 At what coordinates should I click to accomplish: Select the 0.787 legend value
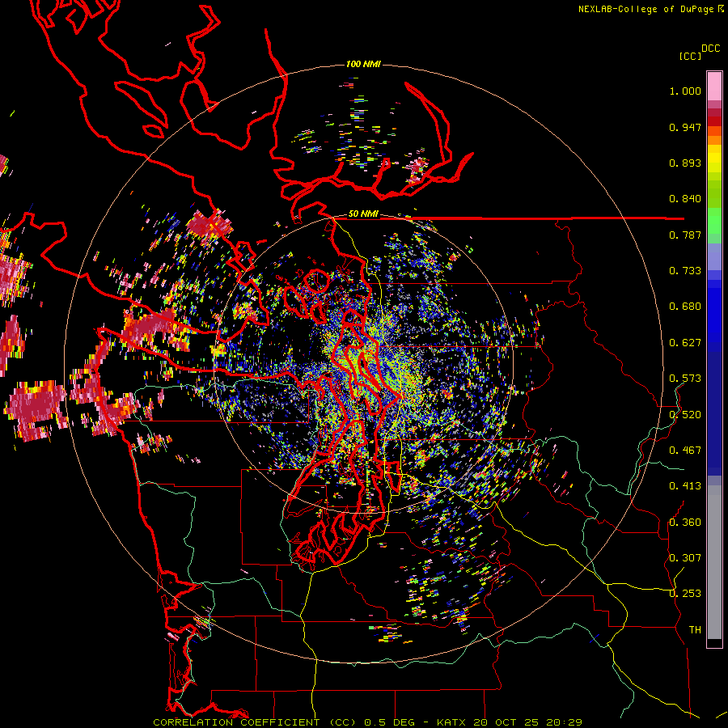[685, 235]
